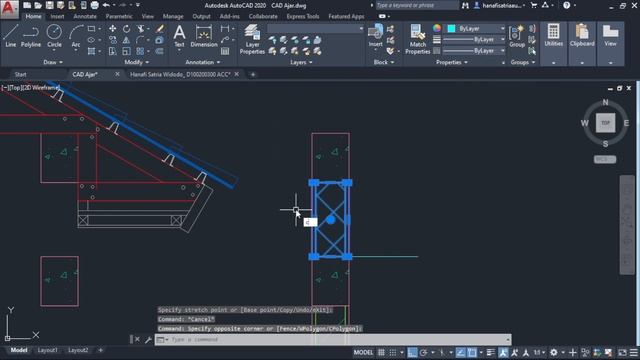Viewport: 640px width, 360px height.
Task: Select the Line tool
Action: [x=11, y=36]
